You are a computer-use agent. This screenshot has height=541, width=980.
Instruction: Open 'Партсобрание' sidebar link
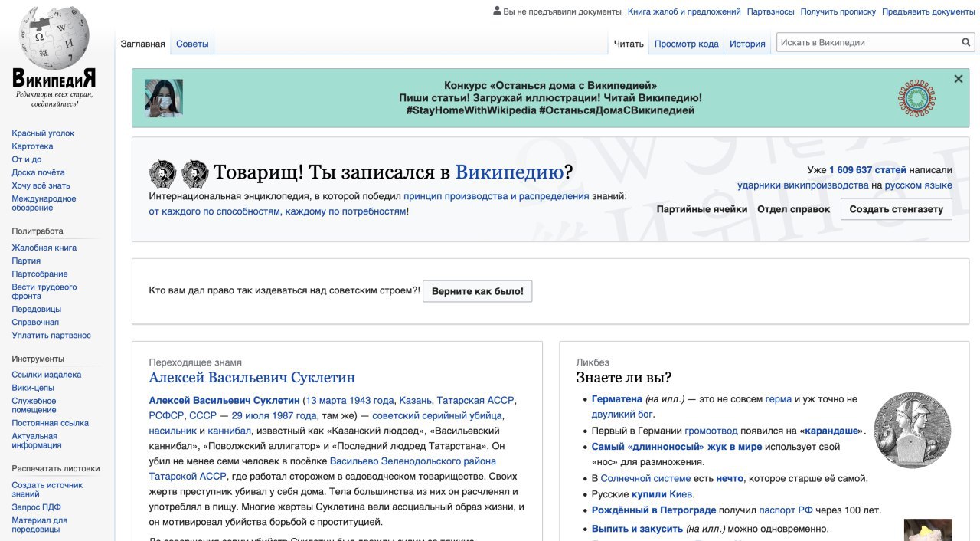40,274
